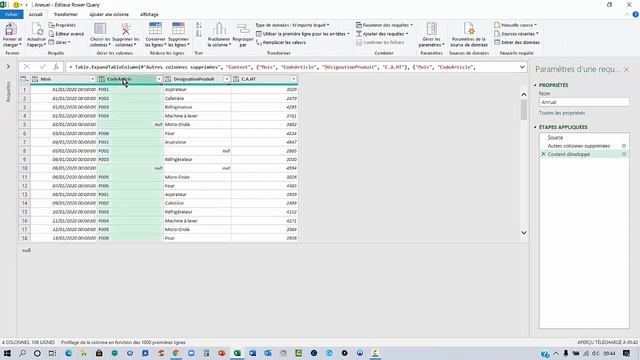Open the C.A.HT column filter dropdown

click(293, 79)
